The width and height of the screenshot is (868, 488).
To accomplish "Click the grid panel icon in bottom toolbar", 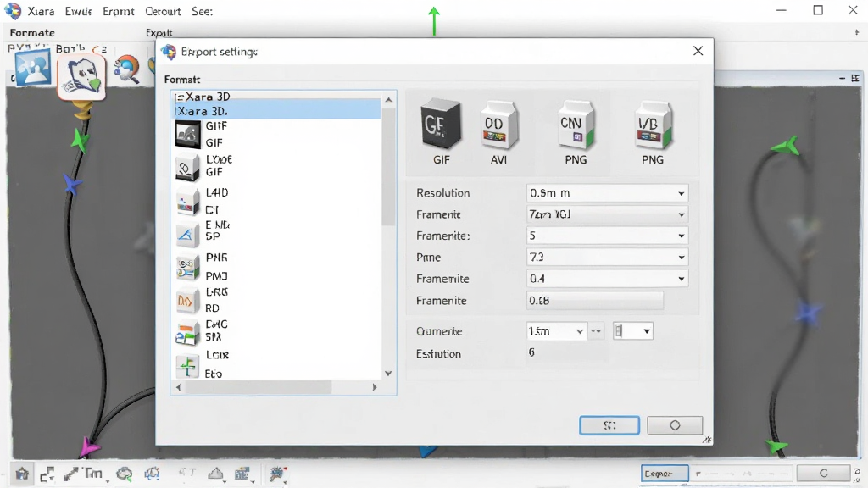I will click(242, 474).
